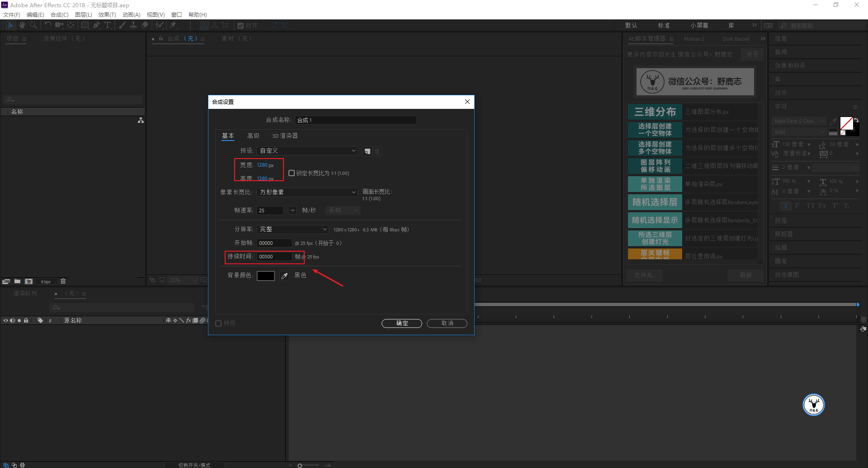Click the 确定 OK button
Image resolution: width=868 pixels, height=468 pixels.
[402, 323]
